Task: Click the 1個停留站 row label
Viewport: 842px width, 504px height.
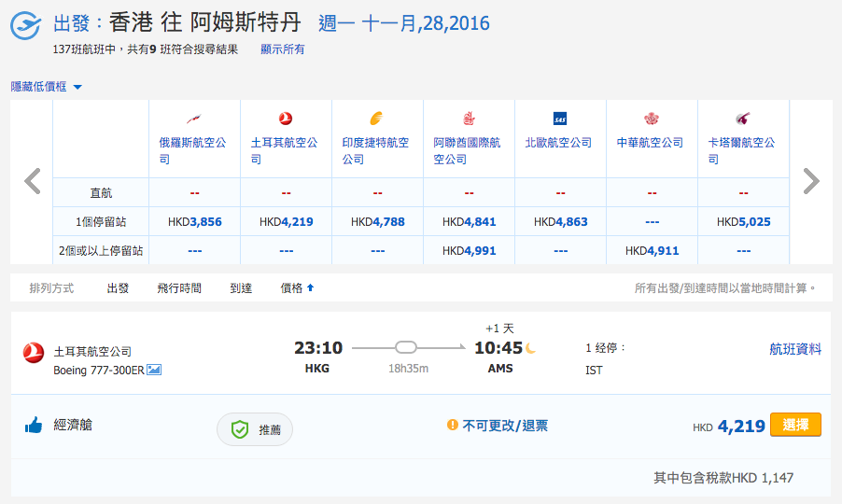Action: 101,222
